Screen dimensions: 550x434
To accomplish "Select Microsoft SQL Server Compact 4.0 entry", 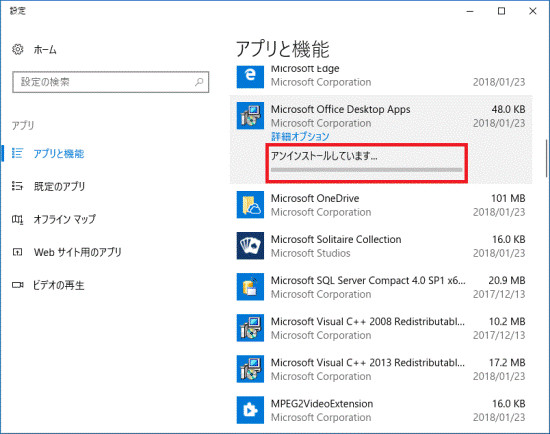I will click(x=381, y=287).
